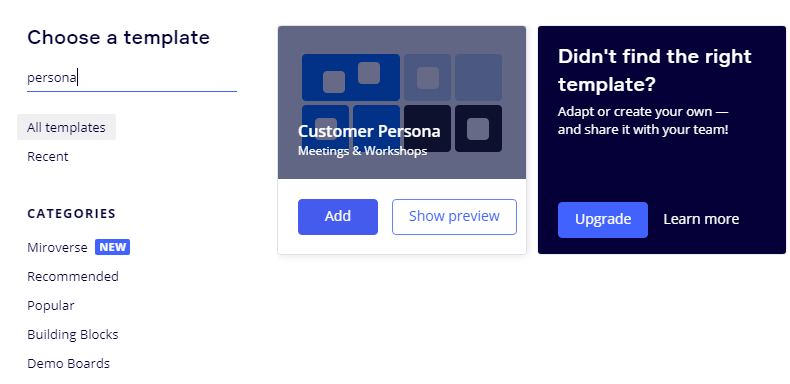Open the Learn more link
The image size is (790, 384).
pos(701,219)
